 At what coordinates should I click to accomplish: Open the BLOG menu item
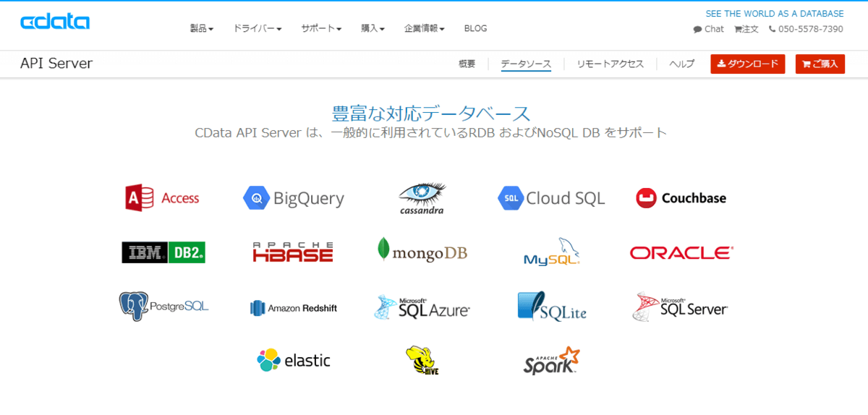click(475, 28)
